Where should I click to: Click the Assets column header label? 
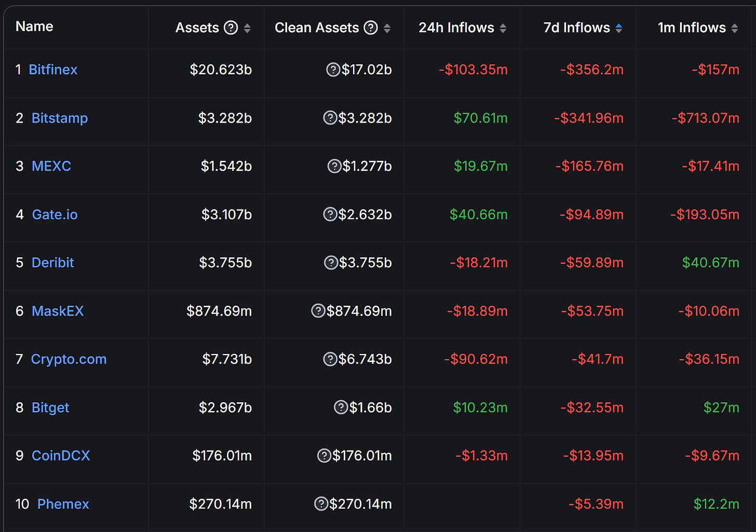tap(197, 28)
